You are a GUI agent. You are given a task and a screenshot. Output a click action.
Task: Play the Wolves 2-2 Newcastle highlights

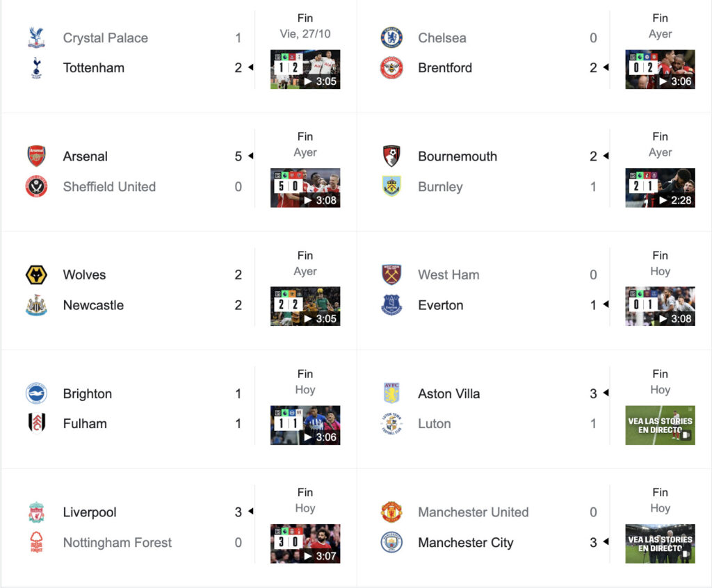(305, 307)
